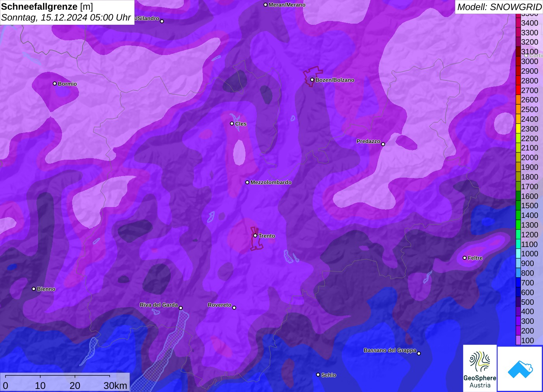
Task: Select the Cles location marker dot
Action: (232, 124)
